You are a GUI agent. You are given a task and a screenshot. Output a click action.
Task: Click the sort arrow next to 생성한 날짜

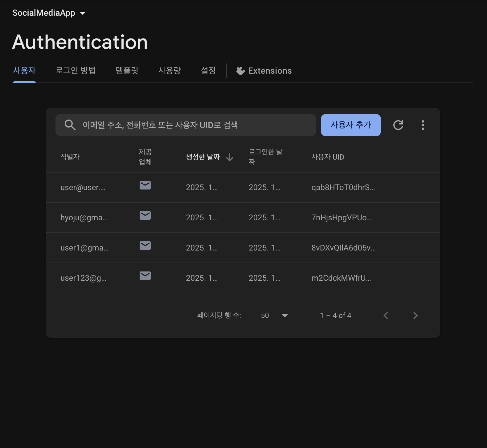pyautogui.click(x=230, y=157)
